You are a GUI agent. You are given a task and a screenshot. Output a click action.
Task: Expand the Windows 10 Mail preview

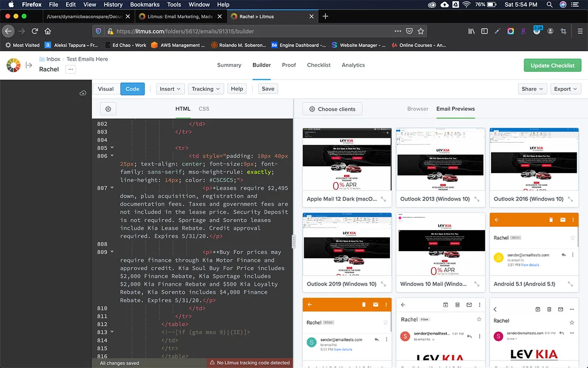(477, 284)
